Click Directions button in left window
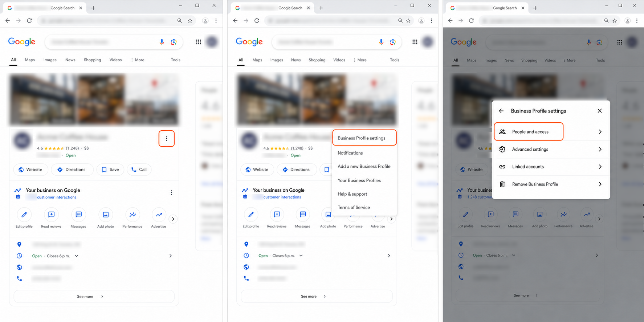Viewport: 644px width, 322px height. click(x=72, y=170)
